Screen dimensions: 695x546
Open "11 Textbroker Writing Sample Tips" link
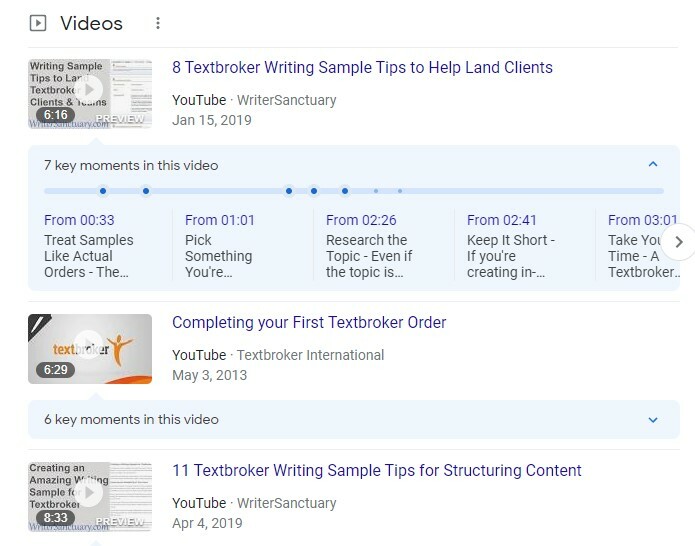click(377, 470)
